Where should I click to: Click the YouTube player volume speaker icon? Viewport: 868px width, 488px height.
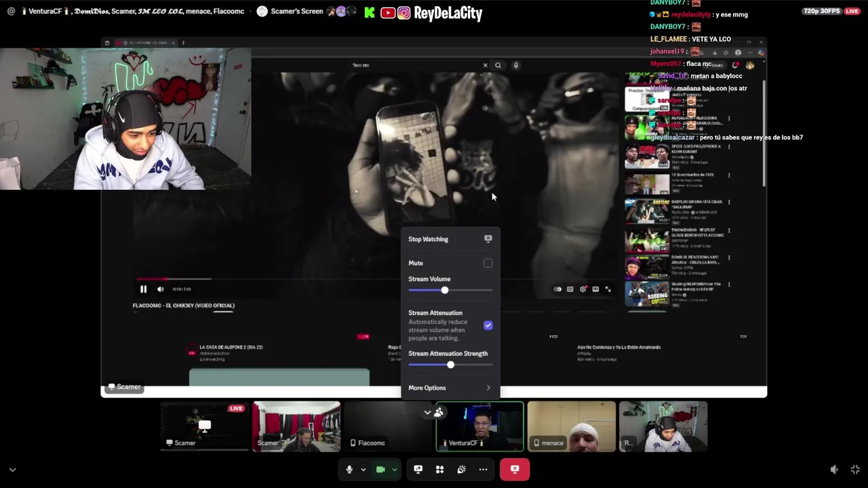pyautogui.click(x=160, y=289)
